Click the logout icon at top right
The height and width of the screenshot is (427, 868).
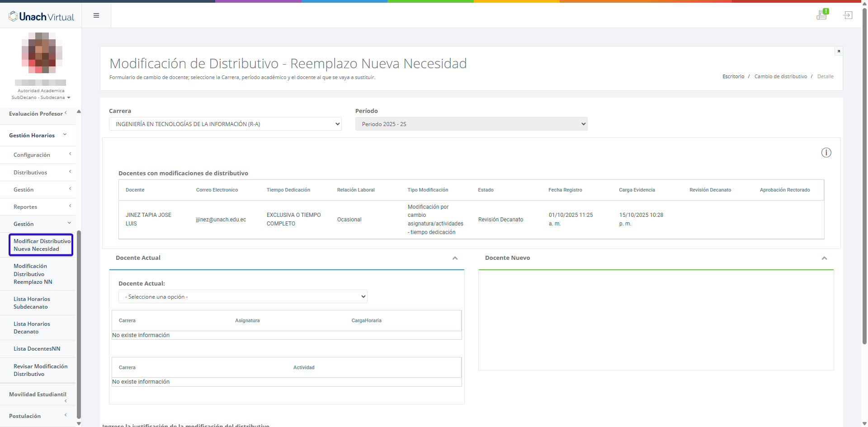(x=848, y=15)
